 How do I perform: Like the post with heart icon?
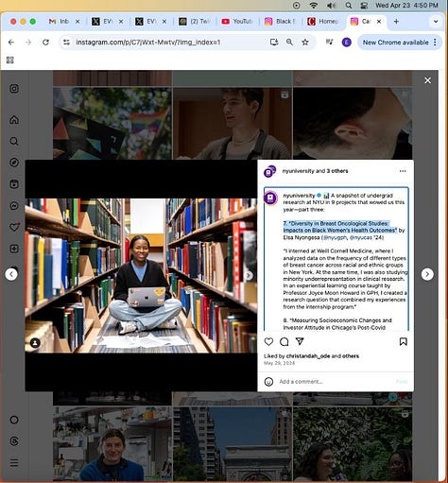[x=268, y=341]
